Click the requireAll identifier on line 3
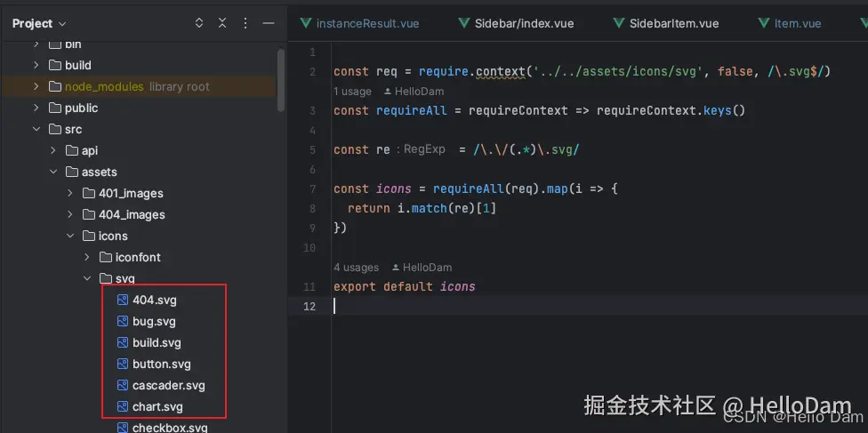 point(411,111)
